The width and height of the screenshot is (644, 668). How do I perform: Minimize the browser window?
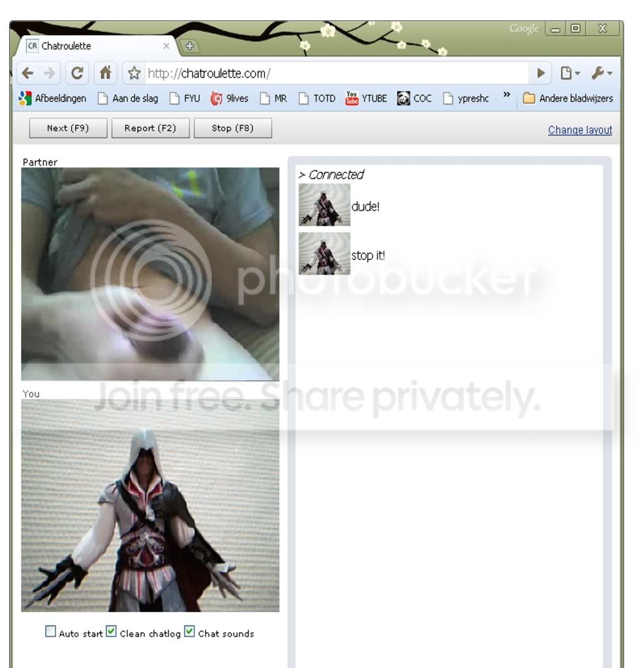pos(555,29)
